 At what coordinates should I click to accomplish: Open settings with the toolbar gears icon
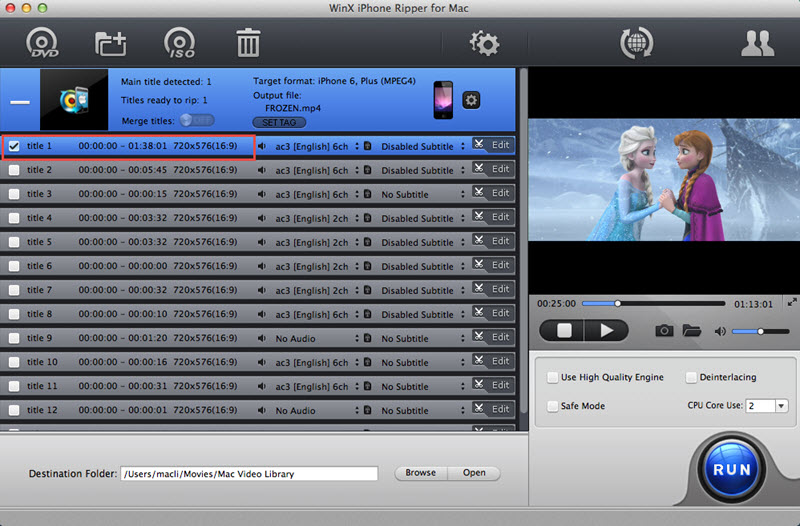point(484,43)
